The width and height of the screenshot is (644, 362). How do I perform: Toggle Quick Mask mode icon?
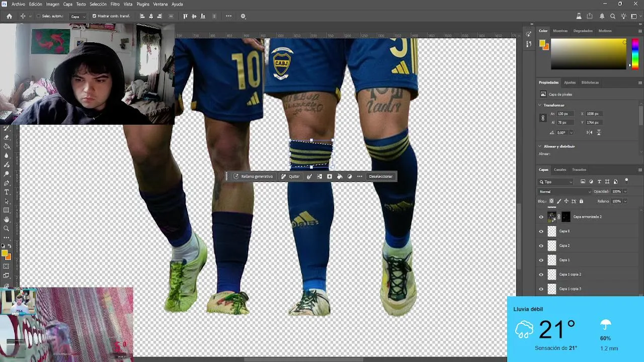pos(7,266)
